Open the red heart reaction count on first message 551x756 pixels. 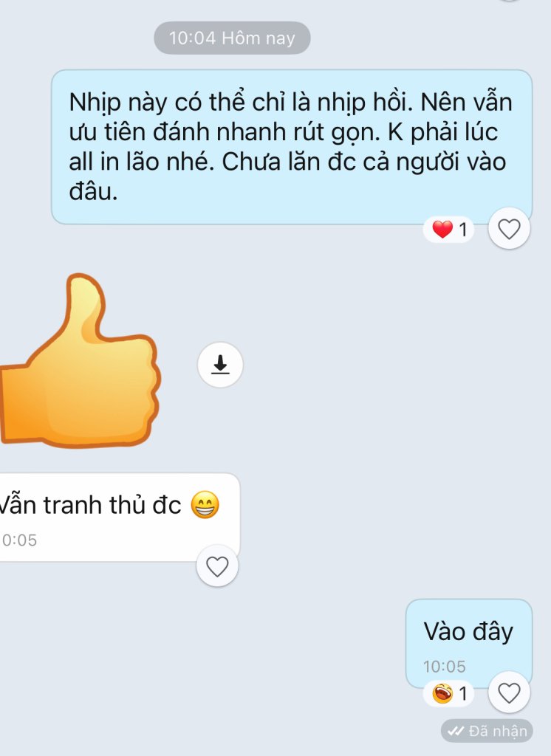pyautogui.click(x=449, y=229)
